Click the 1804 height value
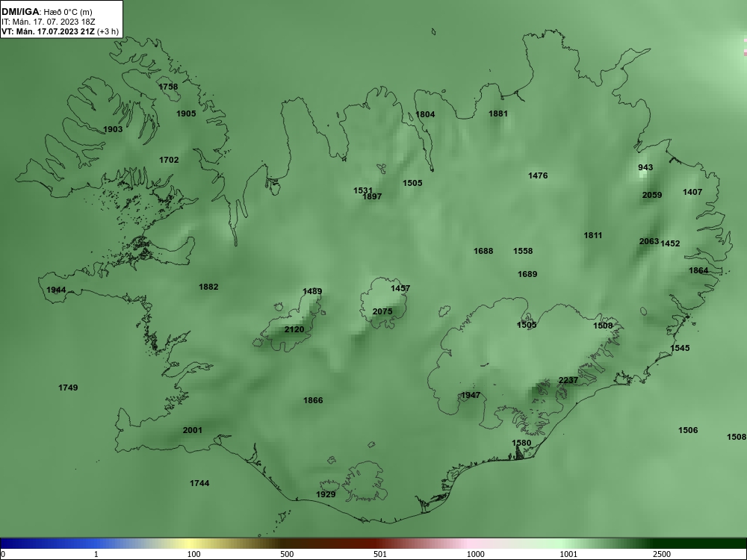 point(425,114)
